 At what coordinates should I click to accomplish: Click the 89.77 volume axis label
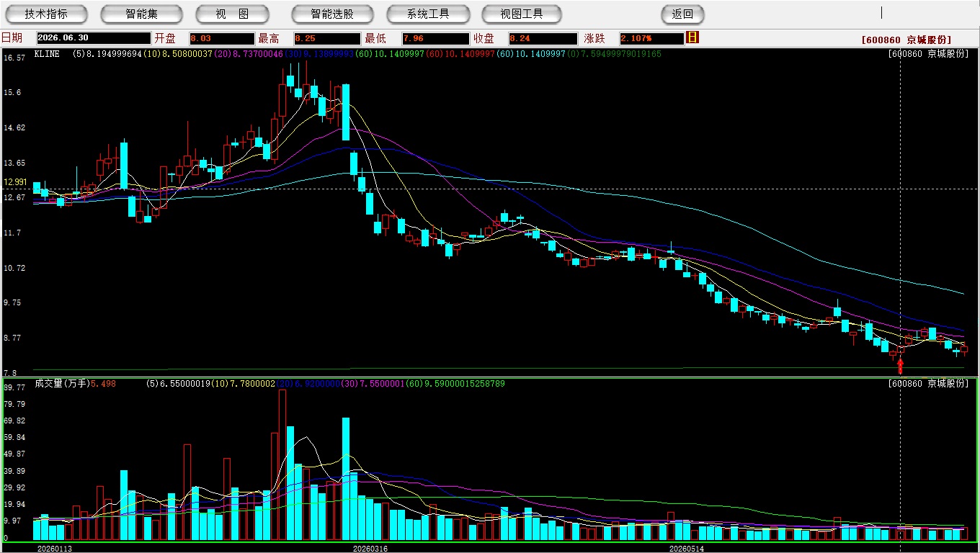[14, 387]
